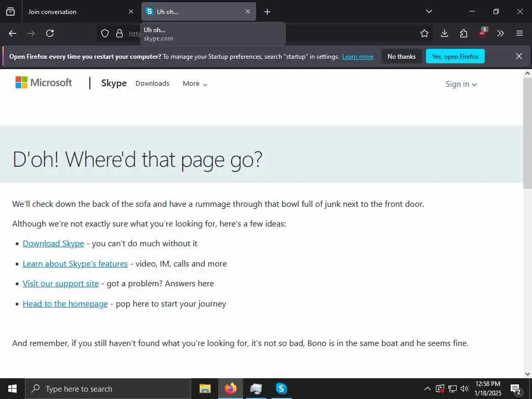Open the 'Learn more' link

pos(358,57)
